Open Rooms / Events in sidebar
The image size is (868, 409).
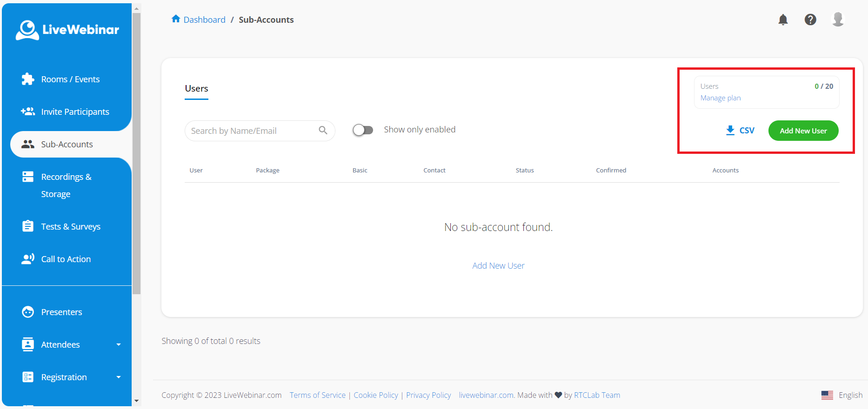(x=70, y=79)
